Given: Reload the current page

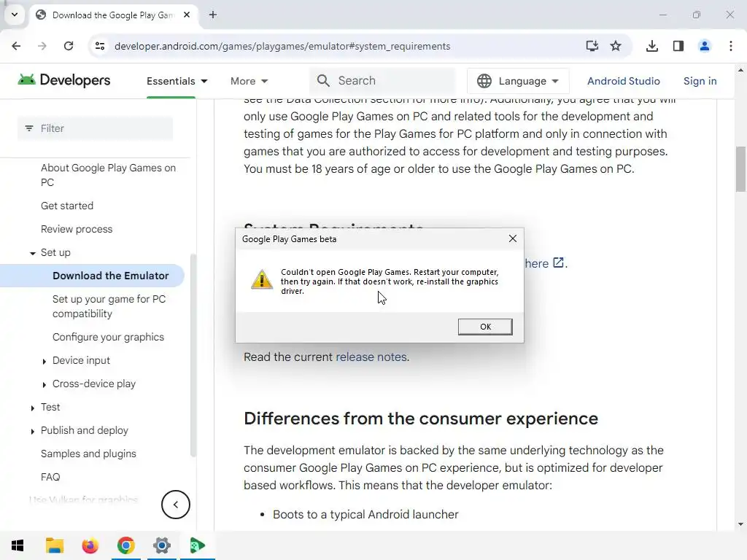Looking at the screenshot, I should pyautogui.click(x=69, y=46).
